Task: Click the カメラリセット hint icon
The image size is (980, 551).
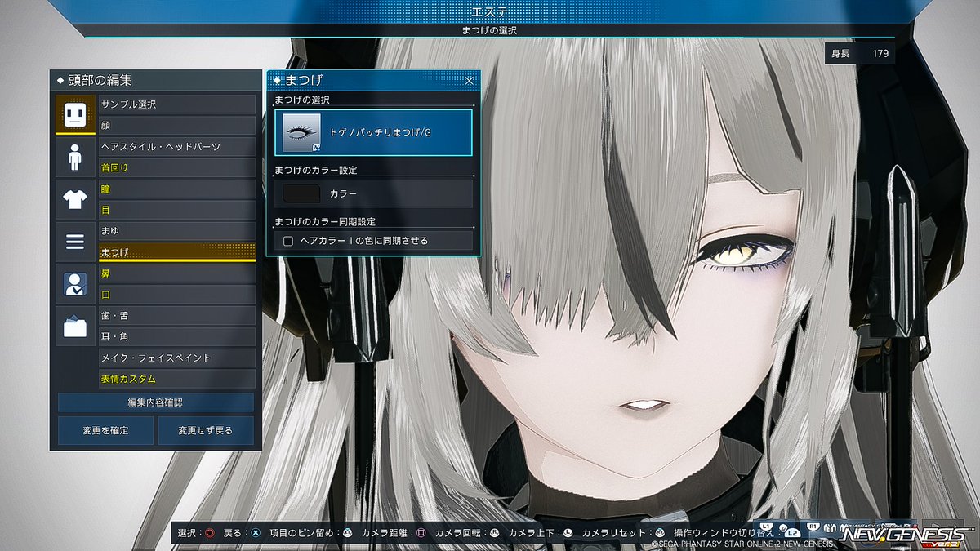Action: [x=660, y=533]
